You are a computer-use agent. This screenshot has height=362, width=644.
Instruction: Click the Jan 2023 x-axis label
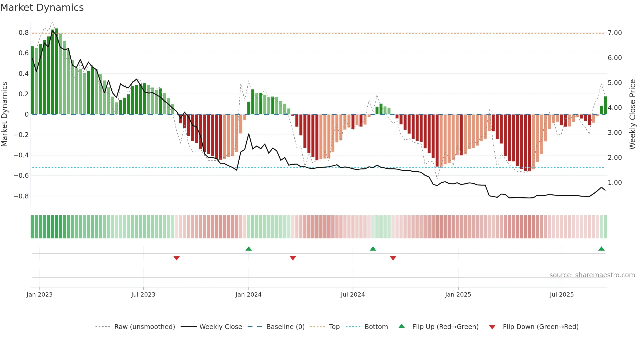pos(40,294)
